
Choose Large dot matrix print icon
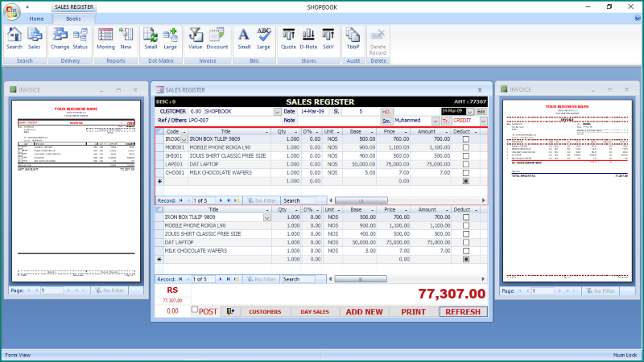coord(170,39)
